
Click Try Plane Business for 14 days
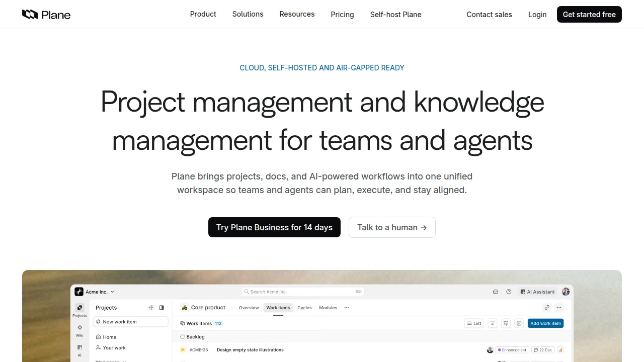tap(274, 227)
